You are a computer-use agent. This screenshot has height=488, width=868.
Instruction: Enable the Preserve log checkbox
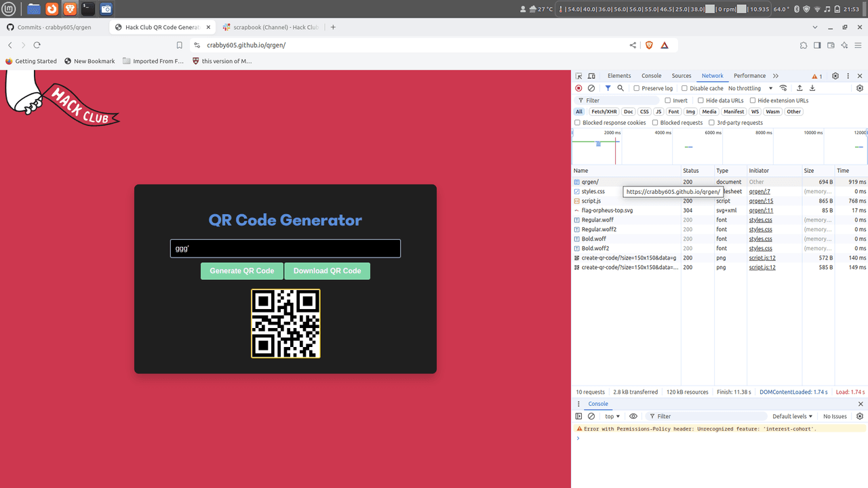[637, 88]
